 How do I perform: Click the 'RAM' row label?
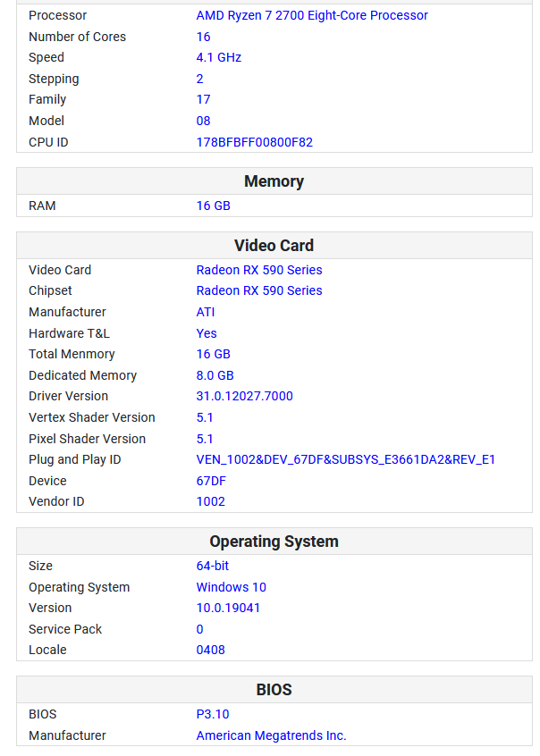point(42,206)
